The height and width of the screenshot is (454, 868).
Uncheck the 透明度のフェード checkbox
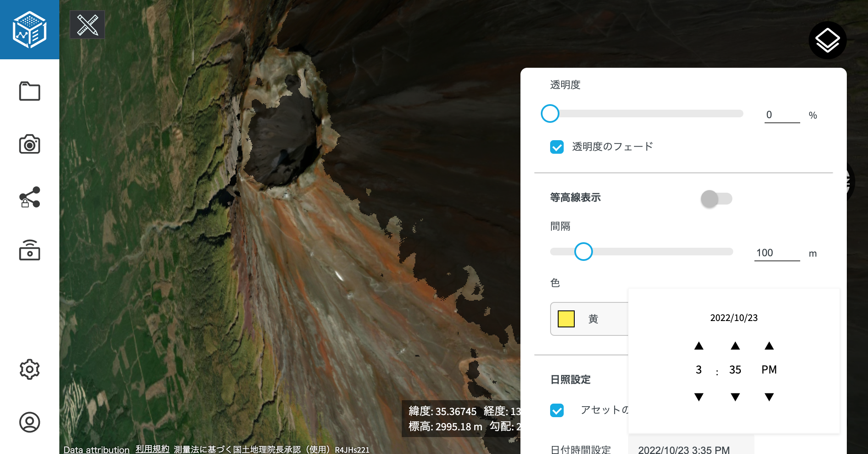(x=557, y=147)
